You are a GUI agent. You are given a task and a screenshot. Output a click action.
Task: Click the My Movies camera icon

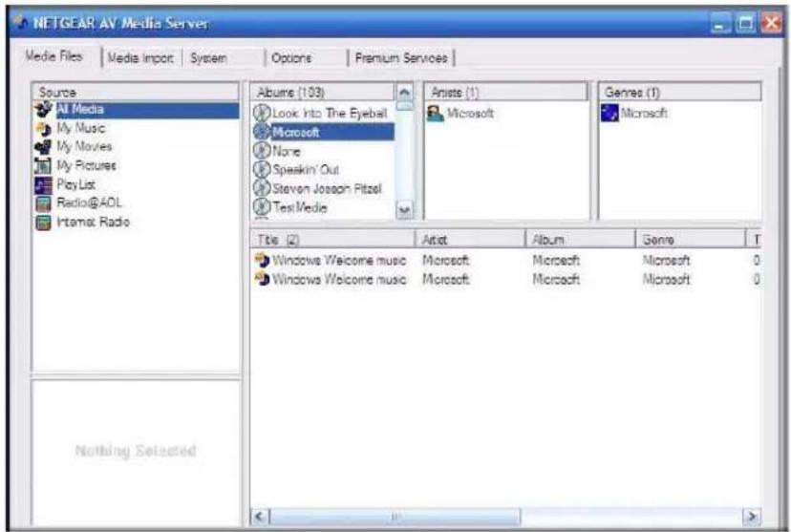43,147
